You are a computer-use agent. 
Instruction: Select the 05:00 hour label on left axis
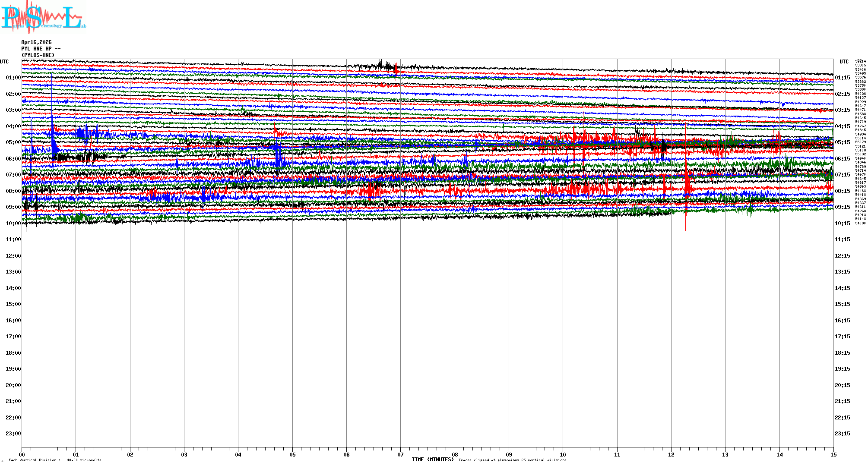point(13,142)
